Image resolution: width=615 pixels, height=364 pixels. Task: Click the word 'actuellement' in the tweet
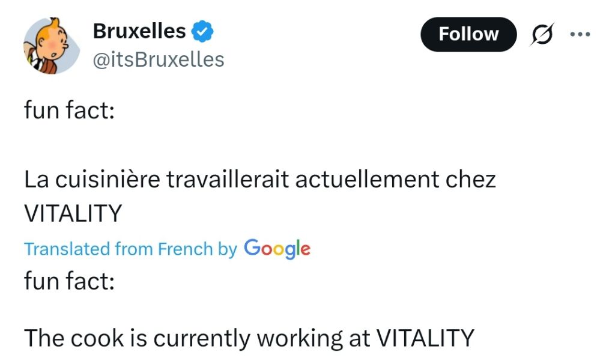[367, 180]
